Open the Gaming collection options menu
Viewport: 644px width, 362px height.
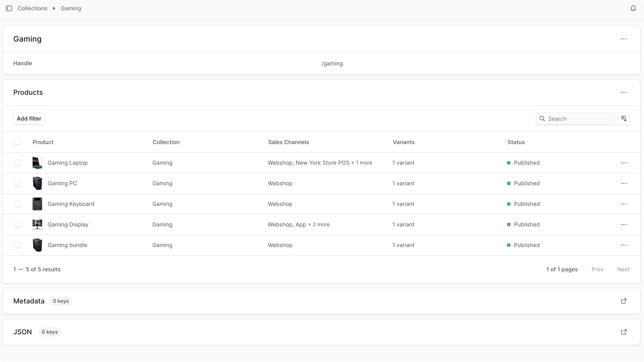[624, 39]
